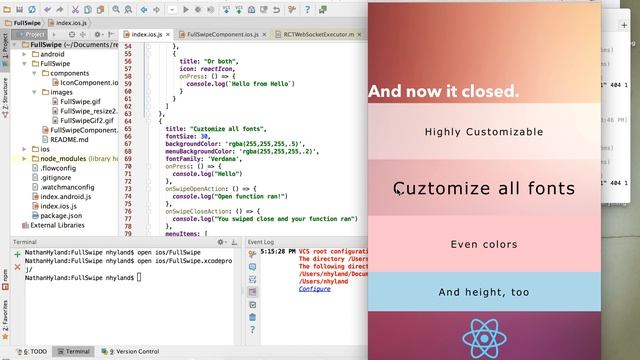The width and height of the screenshot is (640, 360).
Task: Collapse the images folder
Action: [34, 92]
